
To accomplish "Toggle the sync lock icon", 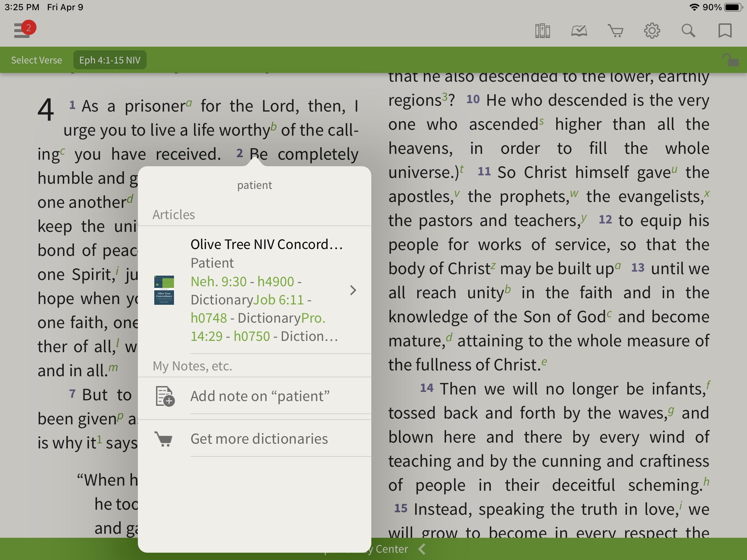I will pyautogui.click(x=730, y=60).
